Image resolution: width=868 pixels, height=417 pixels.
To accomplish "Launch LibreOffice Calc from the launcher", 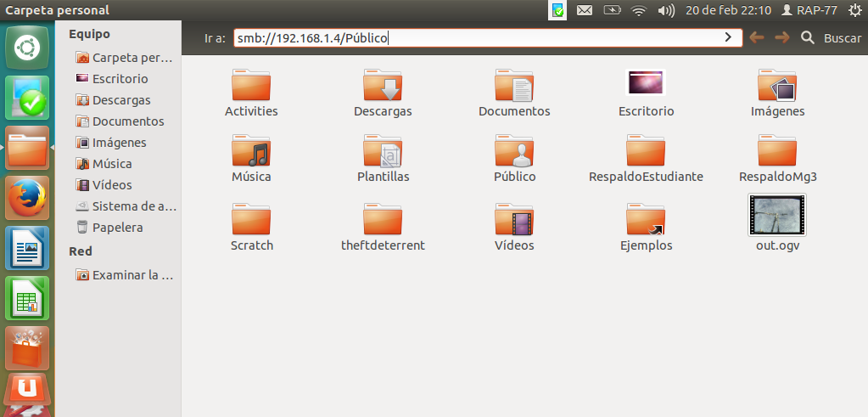I will pyautogui.click(x=27, y=298).
